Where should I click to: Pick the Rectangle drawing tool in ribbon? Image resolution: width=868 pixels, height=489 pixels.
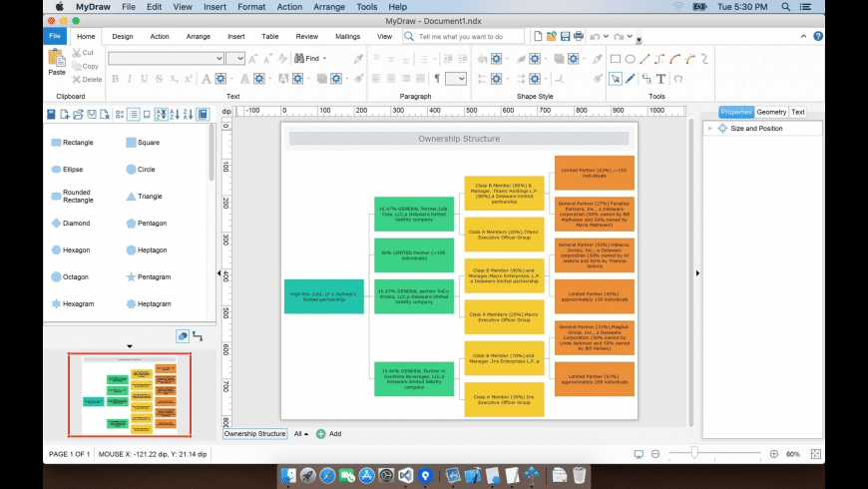(x=616, y=59)
